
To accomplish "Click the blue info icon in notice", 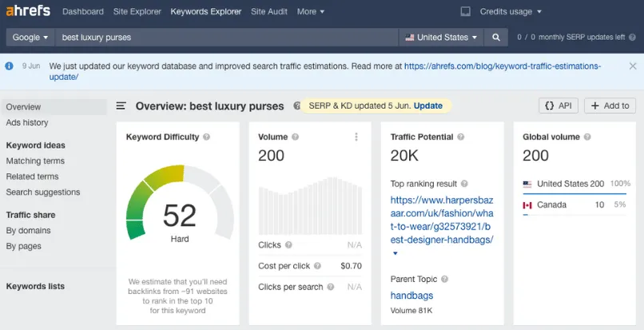I will pyautogui.click(x=9, y=66).
